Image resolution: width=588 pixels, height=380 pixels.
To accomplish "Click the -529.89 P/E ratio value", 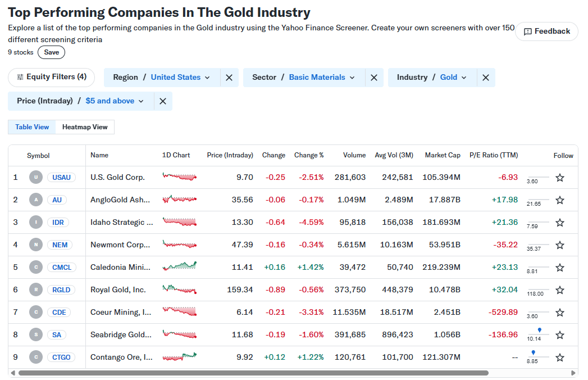I will click(x=503, y=312).
